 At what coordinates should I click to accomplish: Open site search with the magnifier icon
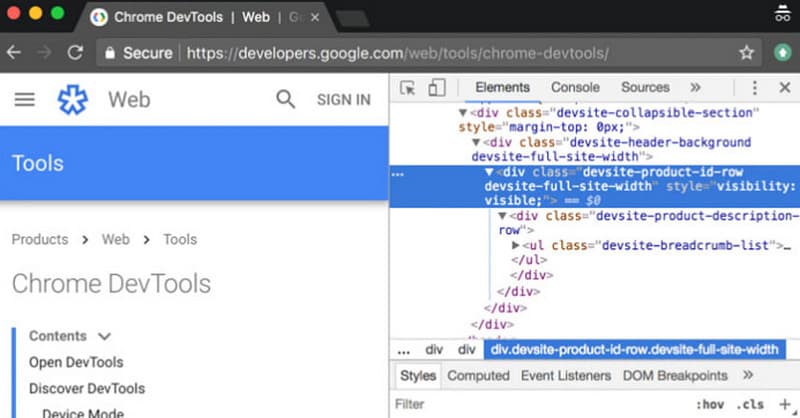pos(286,99)
